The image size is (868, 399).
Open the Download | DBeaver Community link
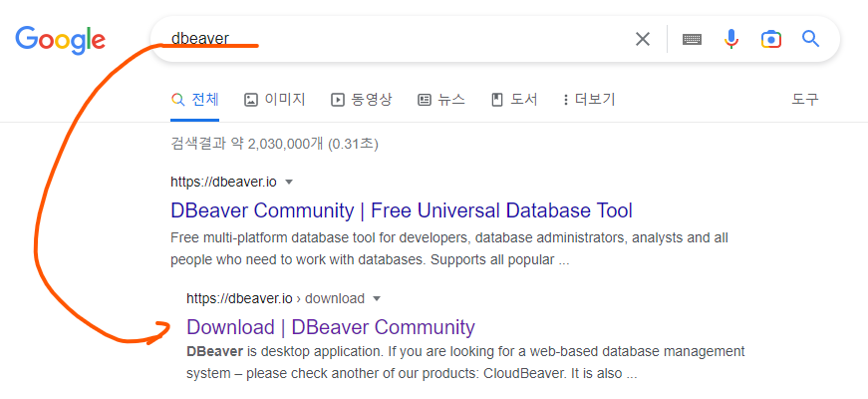[331, 327]
